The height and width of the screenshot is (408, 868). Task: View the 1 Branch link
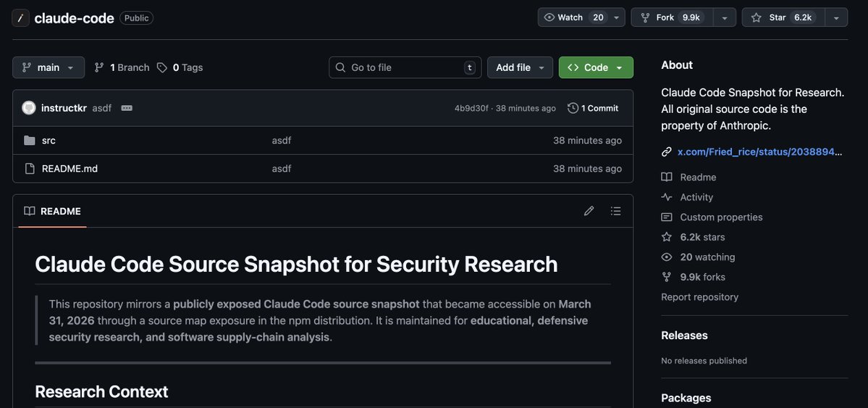coord(122,67)
